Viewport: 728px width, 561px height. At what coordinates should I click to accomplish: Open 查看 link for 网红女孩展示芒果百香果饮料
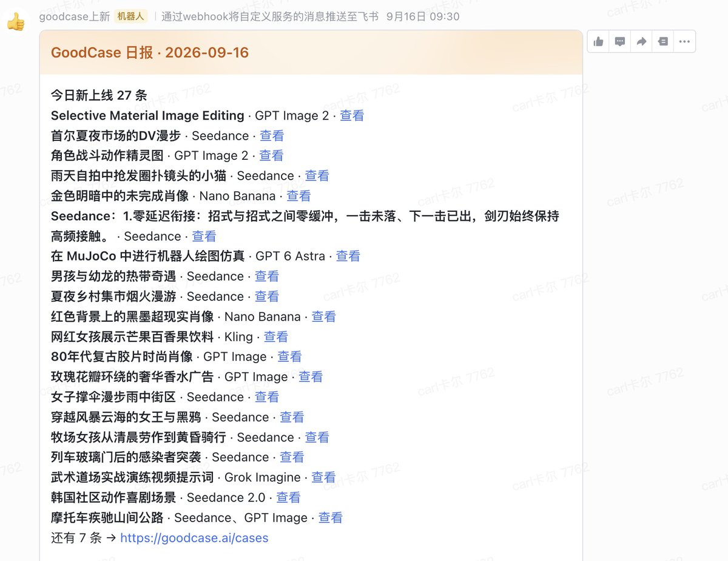pyautogui.click(x=275, y=336)
